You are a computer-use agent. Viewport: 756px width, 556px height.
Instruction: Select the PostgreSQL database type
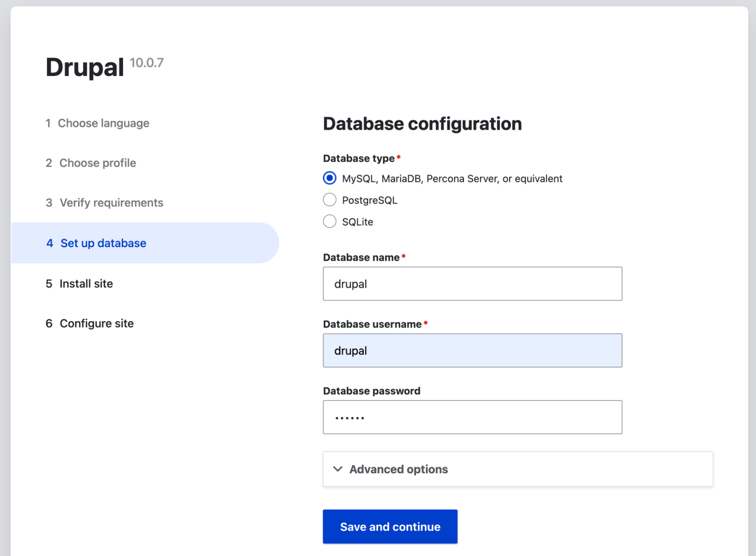tap(329, 200)
